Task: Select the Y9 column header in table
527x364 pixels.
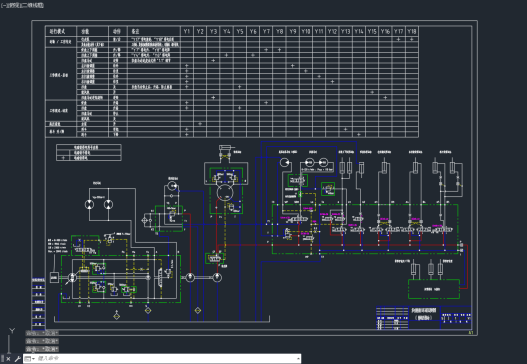Action: 293,31
